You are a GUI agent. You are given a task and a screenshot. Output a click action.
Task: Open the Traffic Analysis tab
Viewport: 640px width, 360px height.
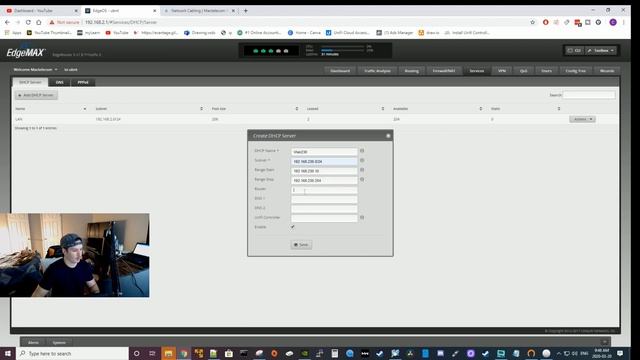click(x=377, y=71)
